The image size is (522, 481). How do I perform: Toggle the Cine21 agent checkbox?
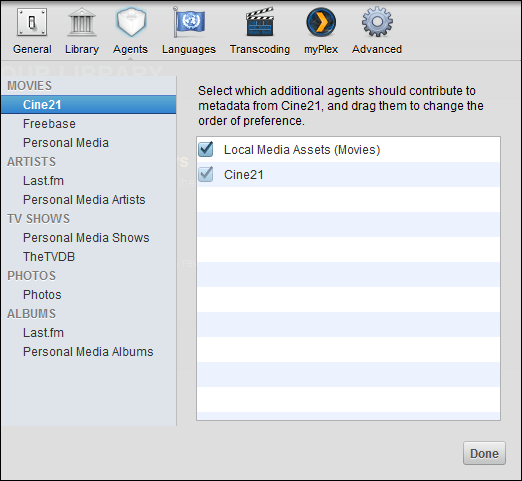pos(206,174)
